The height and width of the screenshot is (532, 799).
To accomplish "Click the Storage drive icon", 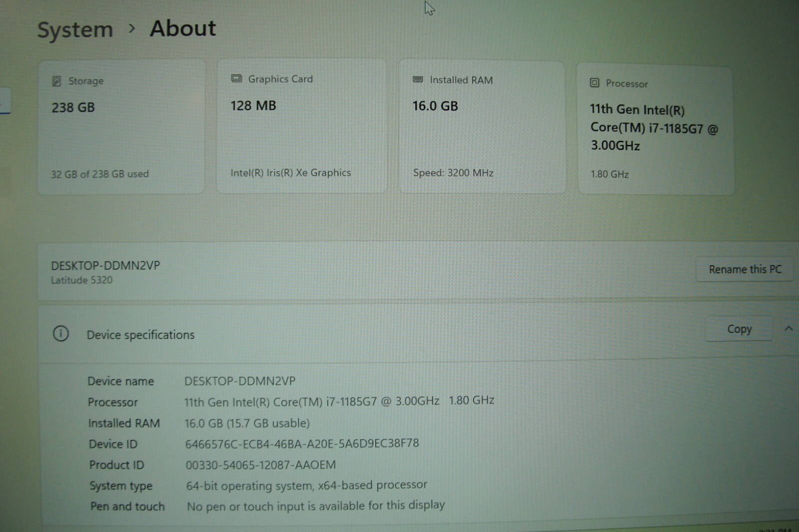I will point(56,81).
